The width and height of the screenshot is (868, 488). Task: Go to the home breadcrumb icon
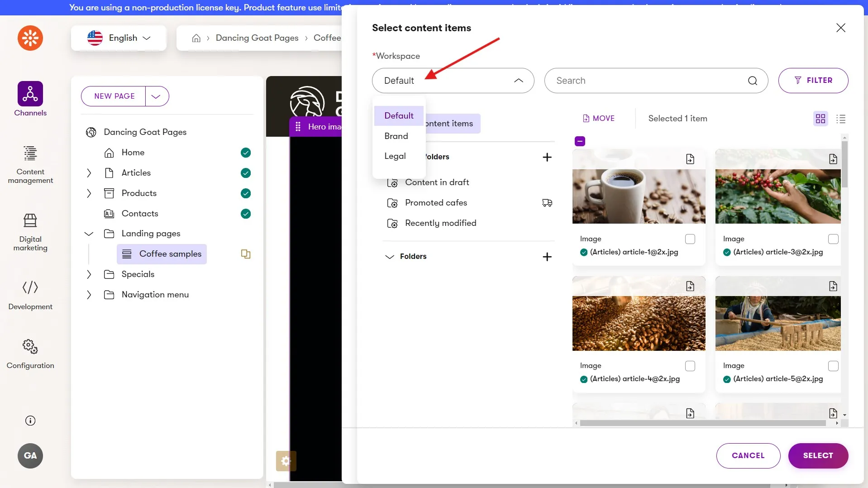pos(196,38)
